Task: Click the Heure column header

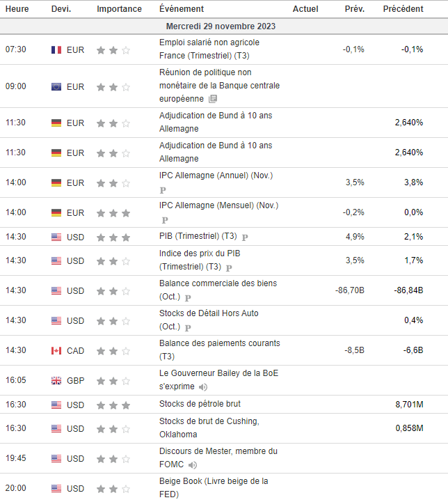Action: coord(17,9)
